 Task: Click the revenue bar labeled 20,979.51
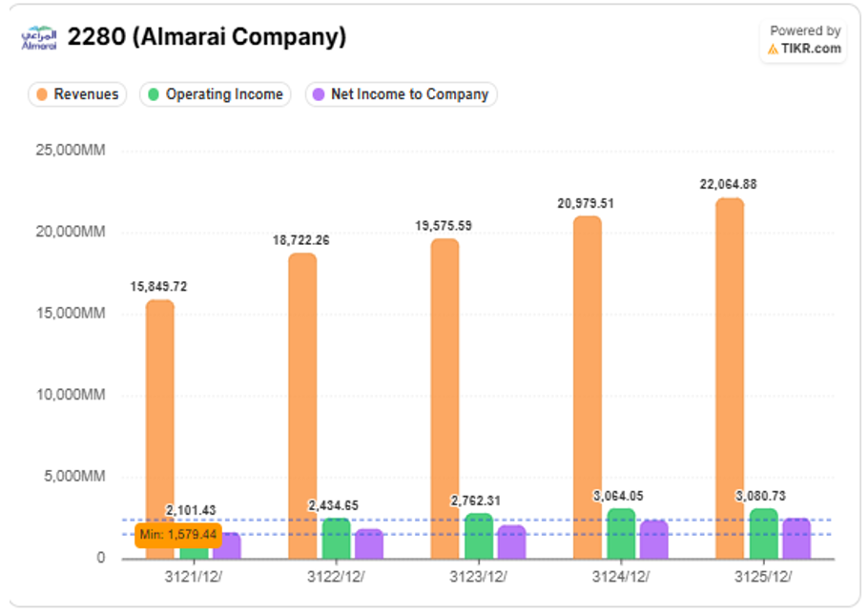pyautogui.click(x=588, y=387)
